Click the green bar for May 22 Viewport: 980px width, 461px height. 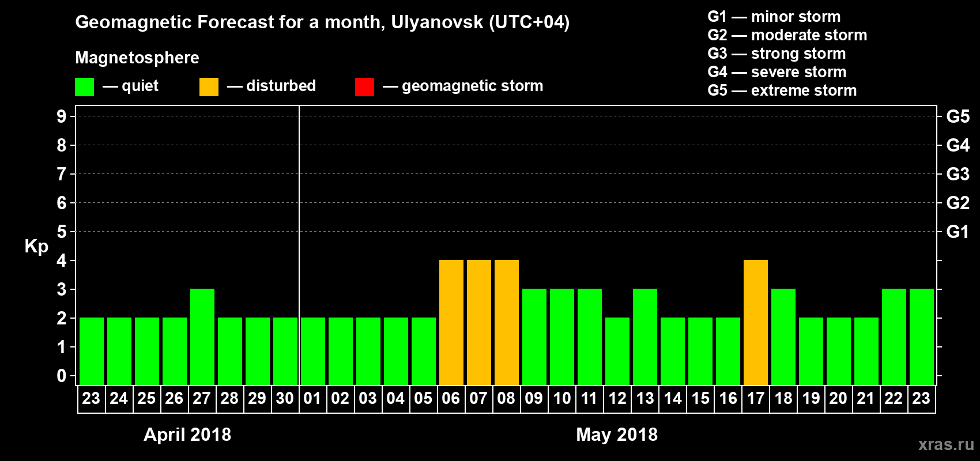[x=894, y=337]
